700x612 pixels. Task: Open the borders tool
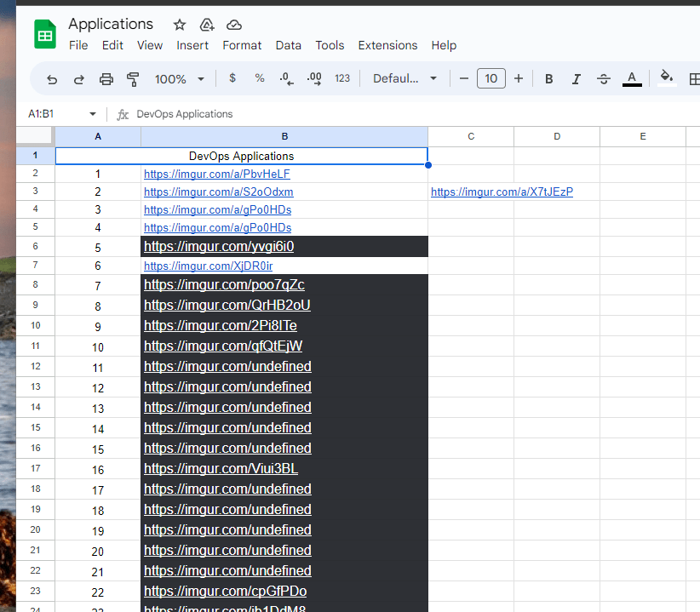tap(694, 79)
